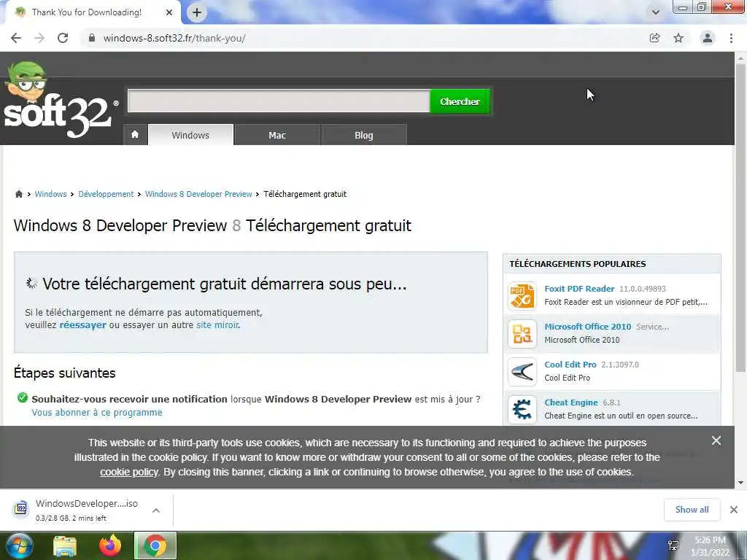Open the Cool Edit Pro icon

[x=522, y=371]
